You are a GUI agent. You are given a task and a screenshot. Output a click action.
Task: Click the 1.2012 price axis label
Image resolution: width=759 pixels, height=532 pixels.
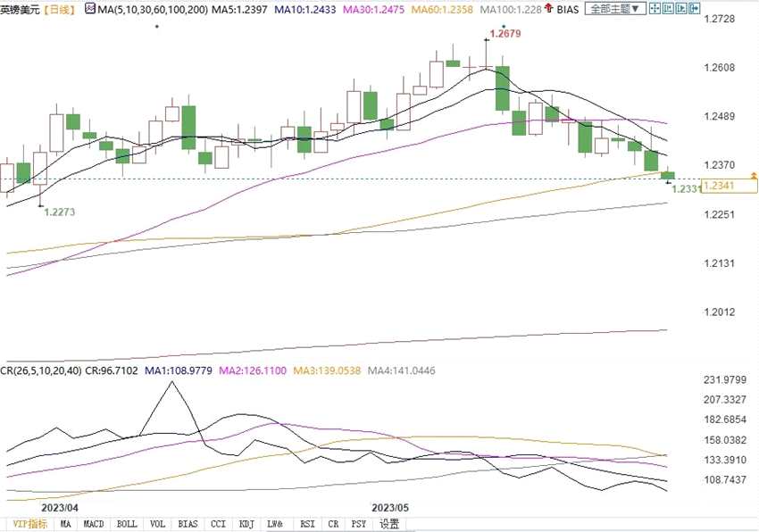tap(719, 312)
